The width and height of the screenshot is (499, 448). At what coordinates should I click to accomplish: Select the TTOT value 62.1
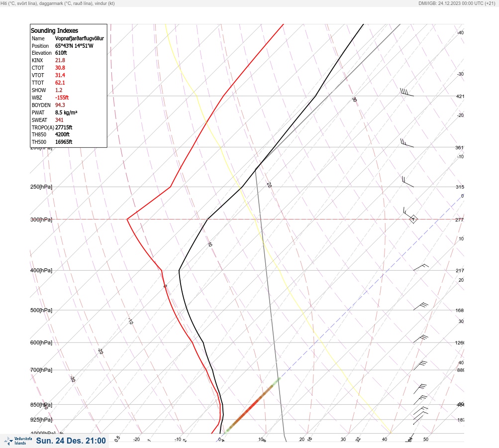point(60,83)
